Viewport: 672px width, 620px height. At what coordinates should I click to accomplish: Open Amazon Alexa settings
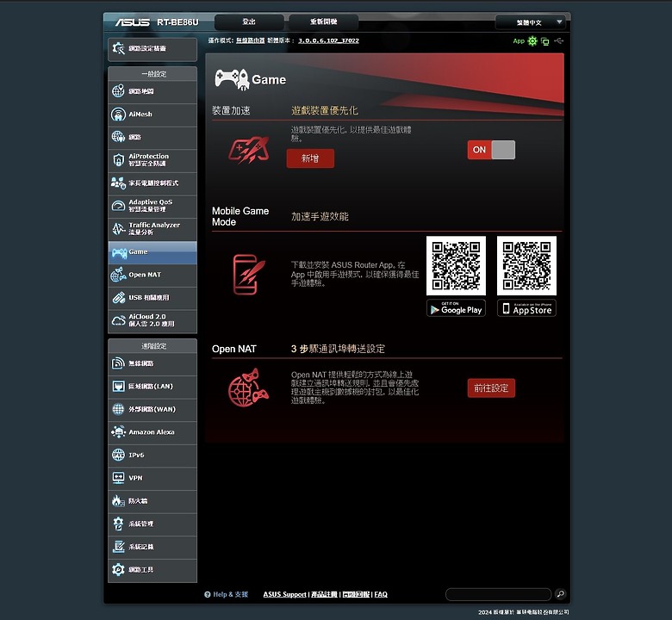click(152, 432)
